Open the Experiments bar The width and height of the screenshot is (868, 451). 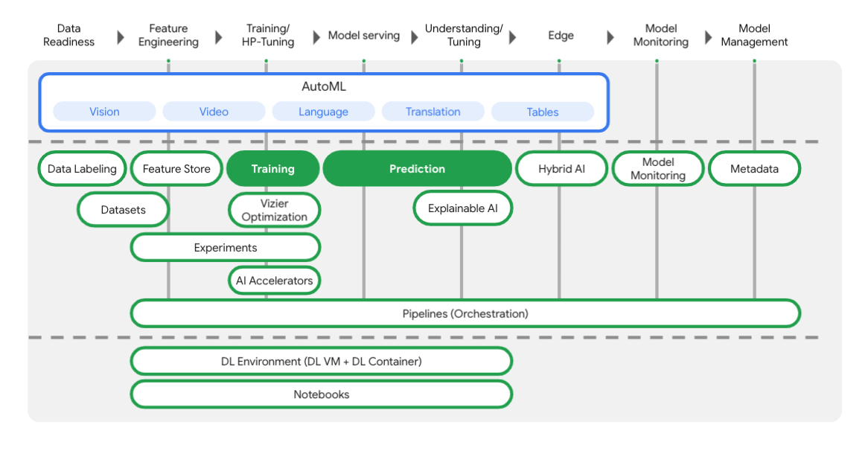tap(225, 248)
